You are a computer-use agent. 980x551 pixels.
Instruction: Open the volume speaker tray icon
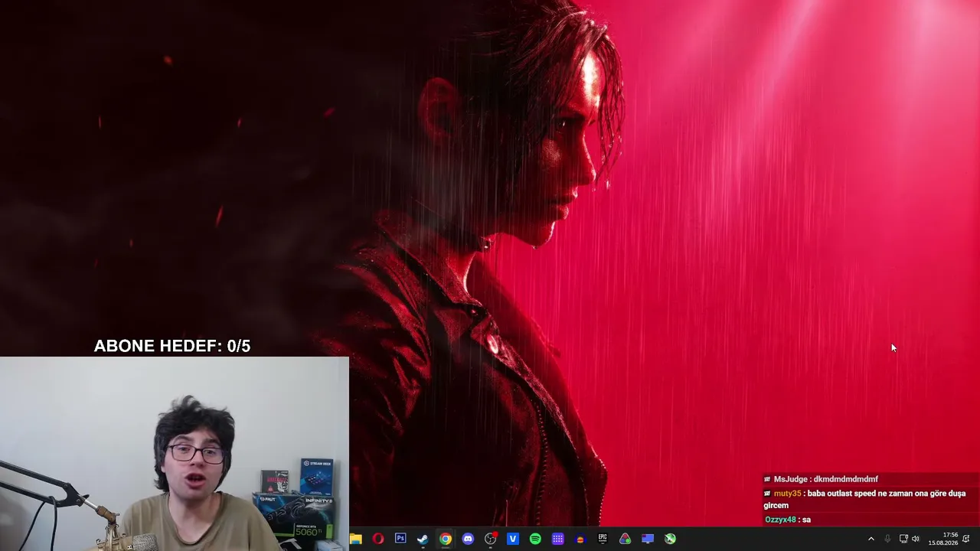tap(916, 539)
